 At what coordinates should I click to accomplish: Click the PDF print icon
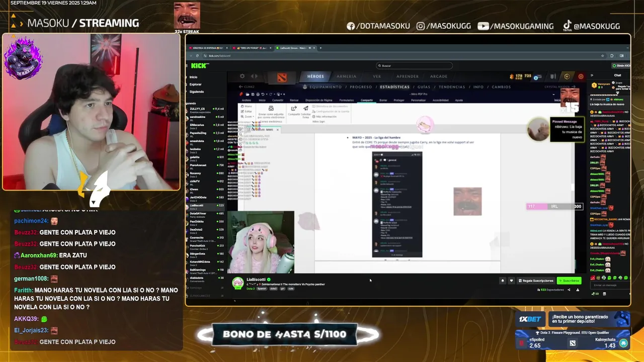point(258,94)
